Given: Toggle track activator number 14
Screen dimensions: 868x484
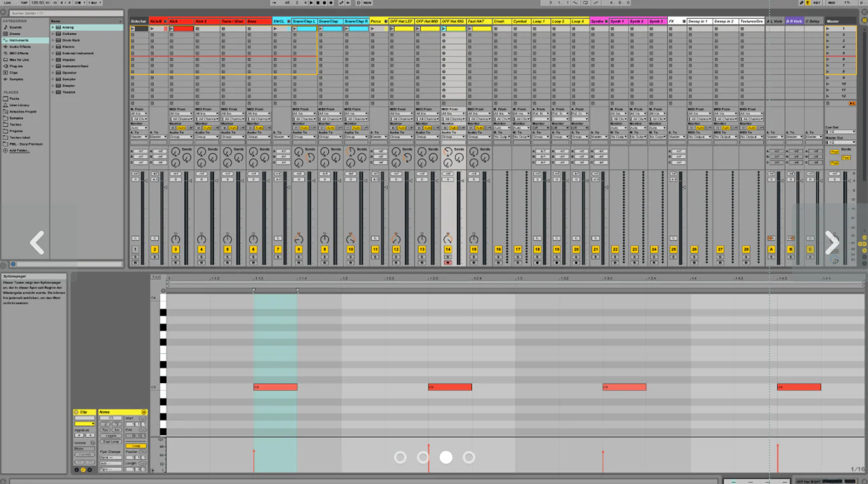Looking at the screenshot, I should [x=448, y=250].
